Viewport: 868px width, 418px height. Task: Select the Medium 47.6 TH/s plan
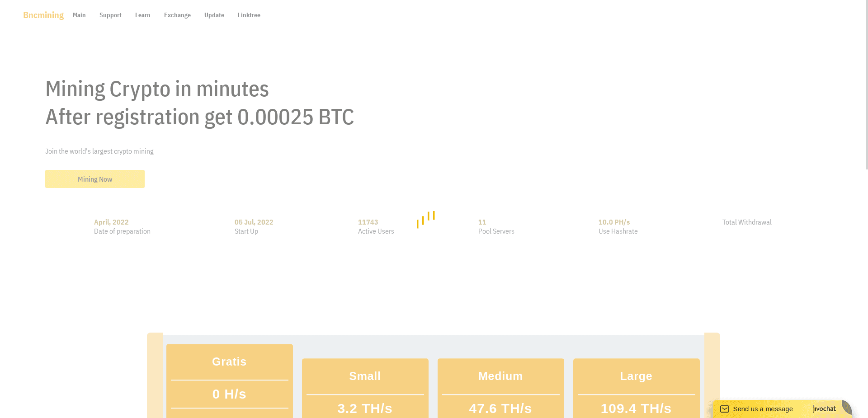[500, 389]
